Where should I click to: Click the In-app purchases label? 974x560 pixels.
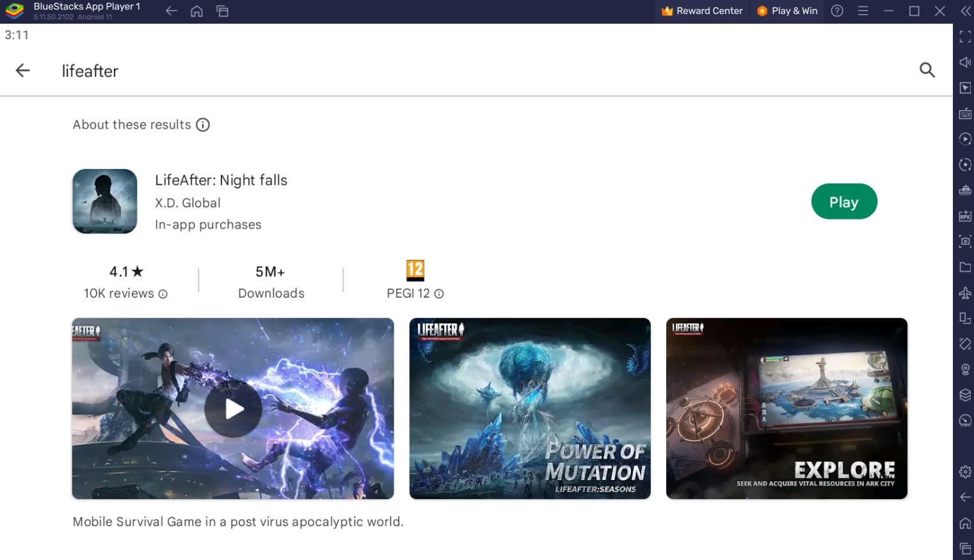[208, 225]
